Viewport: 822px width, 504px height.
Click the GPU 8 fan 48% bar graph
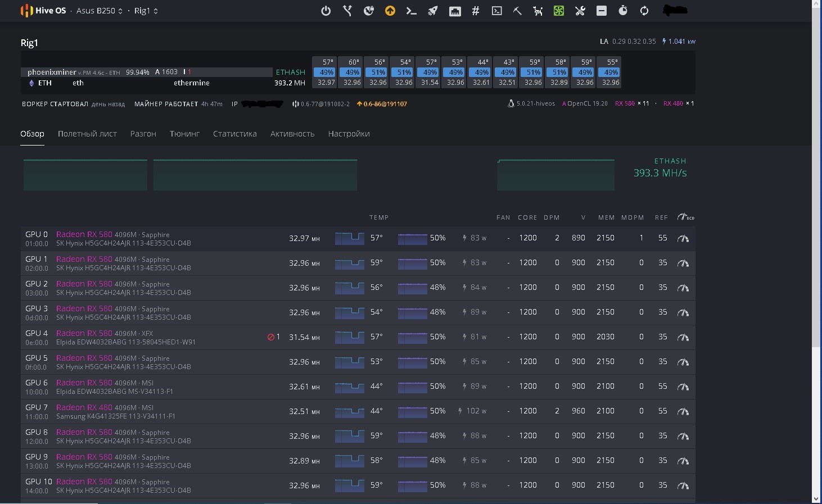(x=413, y=436)
